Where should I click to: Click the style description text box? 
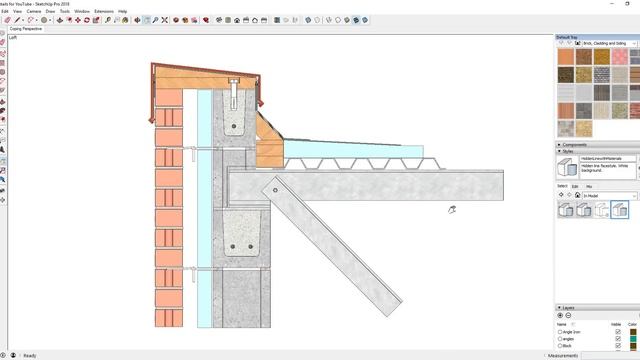pyautogui.click(x=608, y=171)
